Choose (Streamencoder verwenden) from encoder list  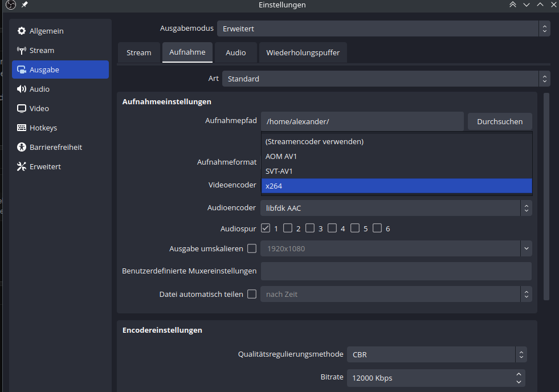(397, 141)
